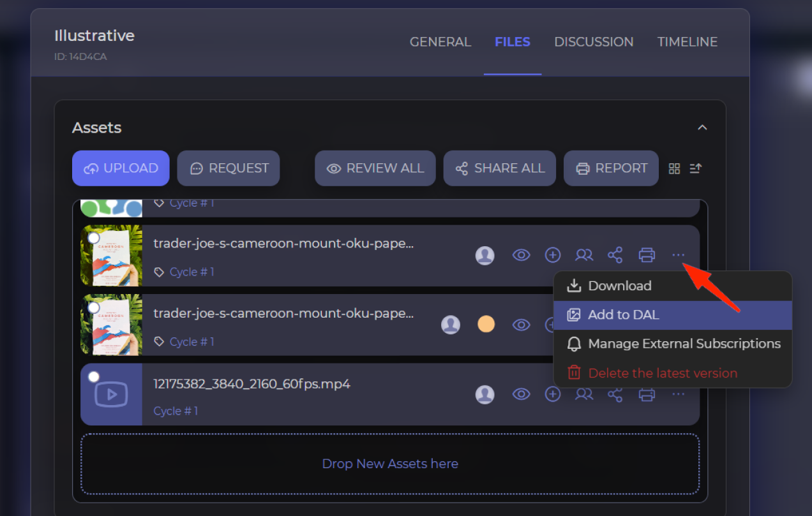Screen dimensions: 812x516
Task: Click the video play icon thumbnail
Action: [111, 394]
